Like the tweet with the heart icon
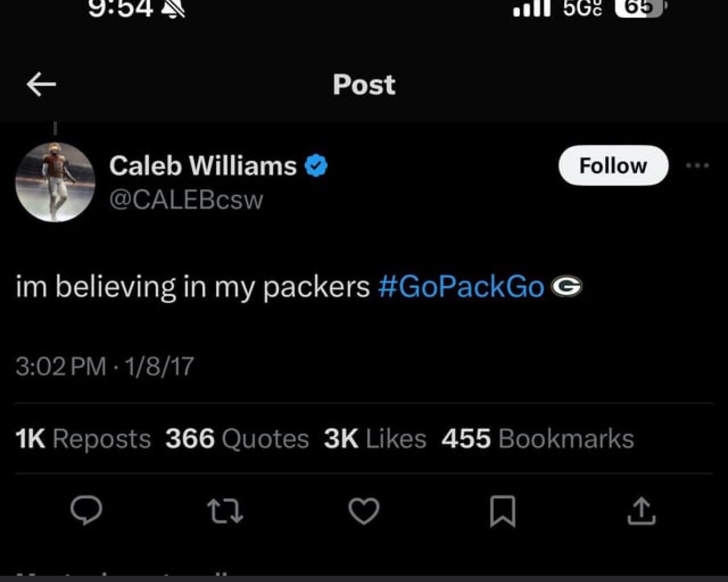Screen dimensions: 728x582 tap(364, 511)
